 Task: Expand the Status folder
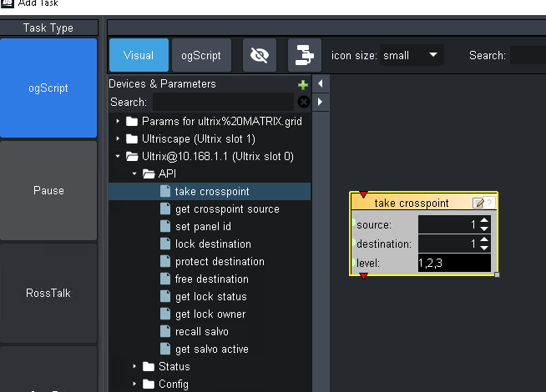coord(134,366)
